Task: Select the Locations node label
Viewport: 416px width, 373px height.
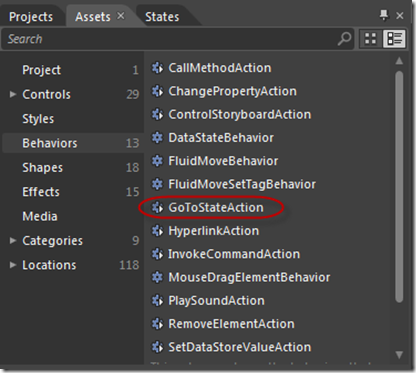Action: tap(49, 265)
